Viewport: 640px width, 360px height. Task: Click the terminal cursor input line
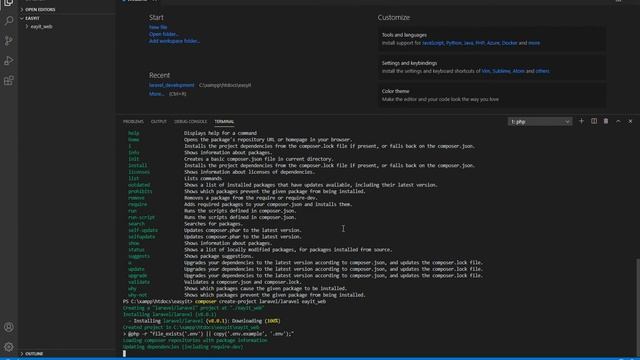tap(124, 353)
